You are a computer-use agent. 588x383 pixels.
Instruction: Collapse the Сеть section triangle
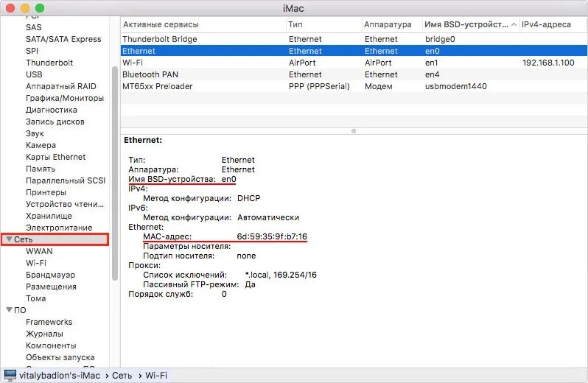[10, 239]
